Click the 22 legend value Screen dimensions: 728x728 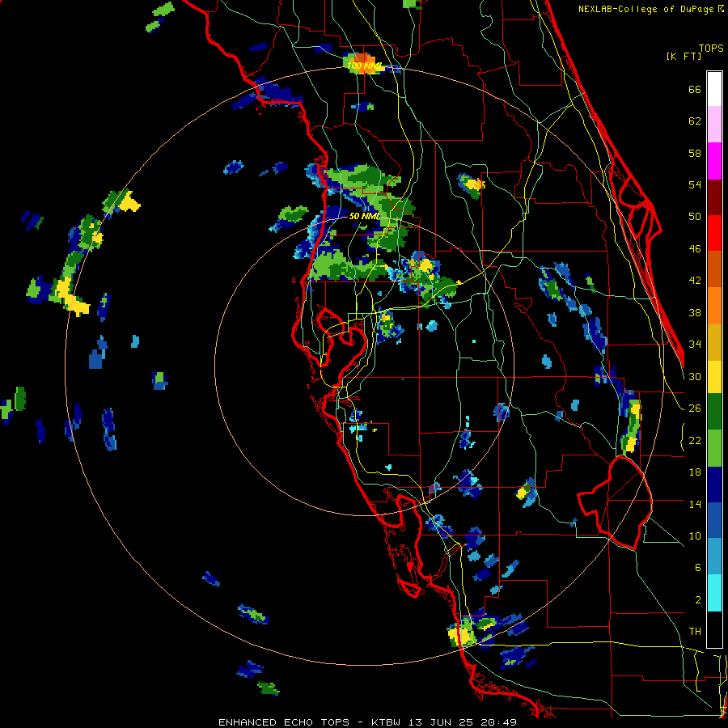(x=695, y=440)
